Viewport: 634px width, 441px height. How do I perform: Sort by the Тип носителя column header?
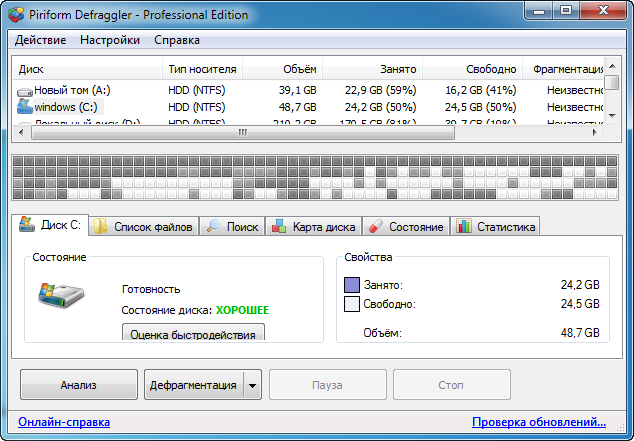(x=202, y=69)
